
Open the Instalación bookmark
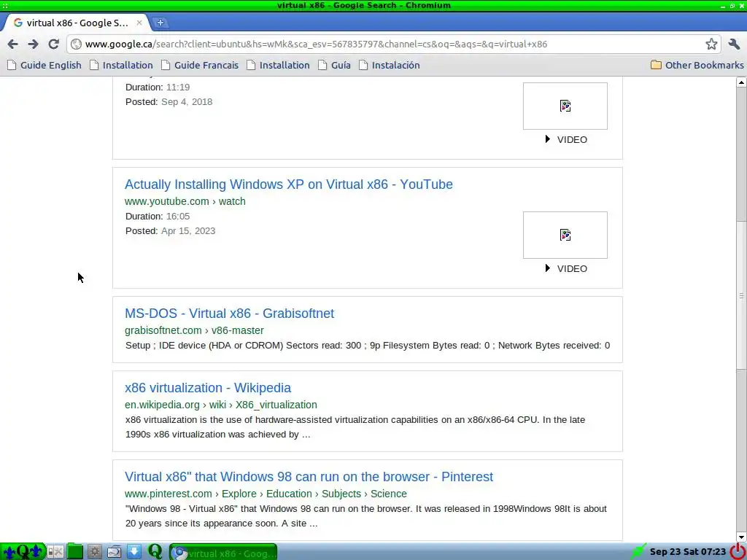[390, 65]
